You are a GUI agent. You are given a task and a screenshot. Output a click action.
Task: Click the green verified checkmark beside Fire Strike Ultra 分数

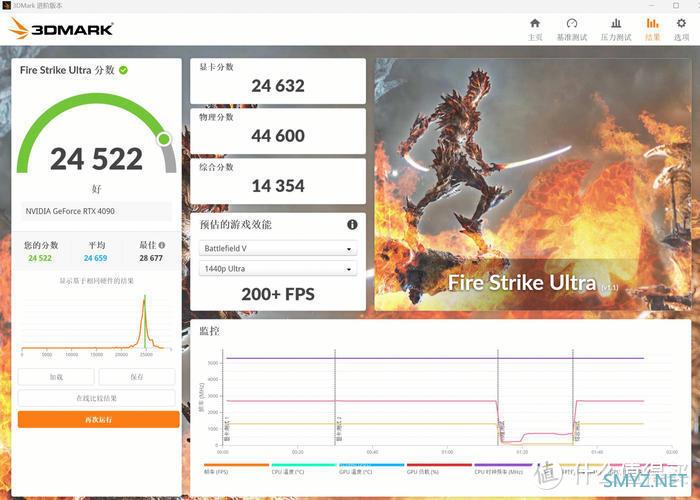[123, 70]
